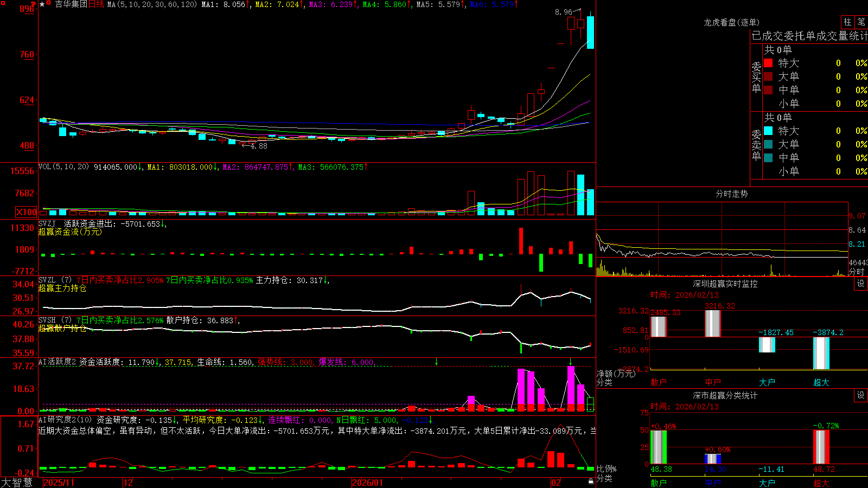Open the MA(5,10,20,30,60,120) indicator parameters

point(152,4)
